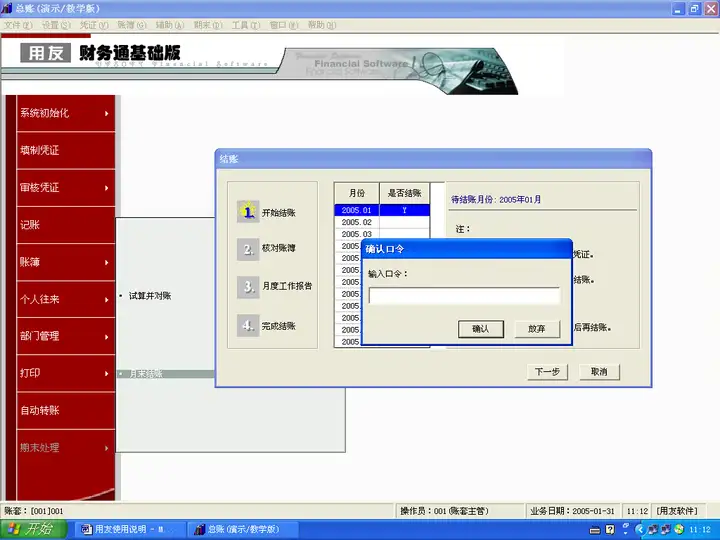The height and width of the screenshot is (540, 720).
Task: Expand the 账簿 sidebar submenu
Action: click(x=66, y=262)
